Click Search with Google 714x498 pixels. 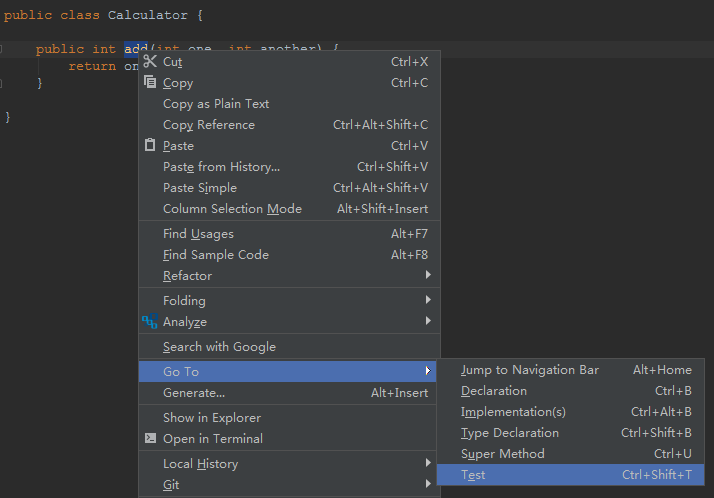coord(290,346)
